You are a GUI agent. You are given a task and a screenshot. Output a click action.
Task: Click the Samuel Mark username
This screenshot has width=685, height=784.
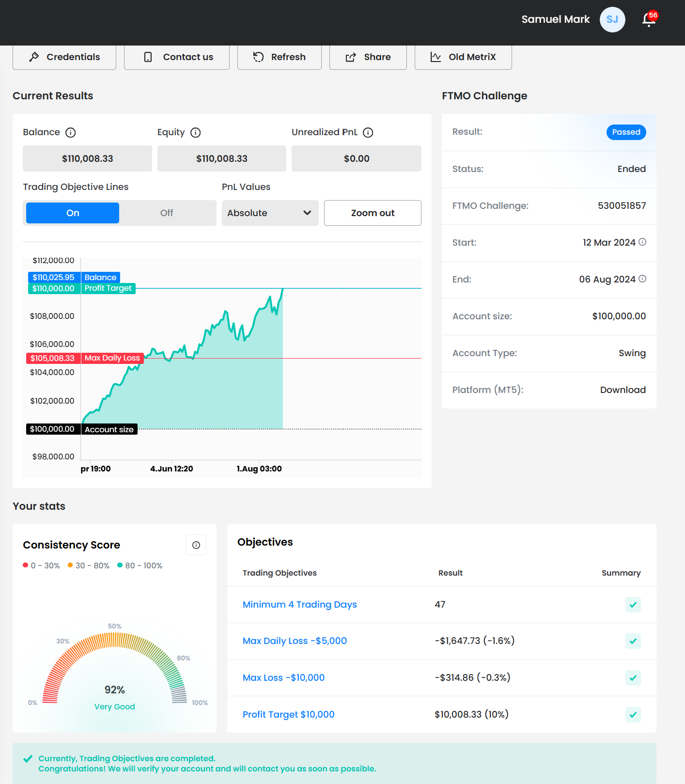tap(556, 19)
